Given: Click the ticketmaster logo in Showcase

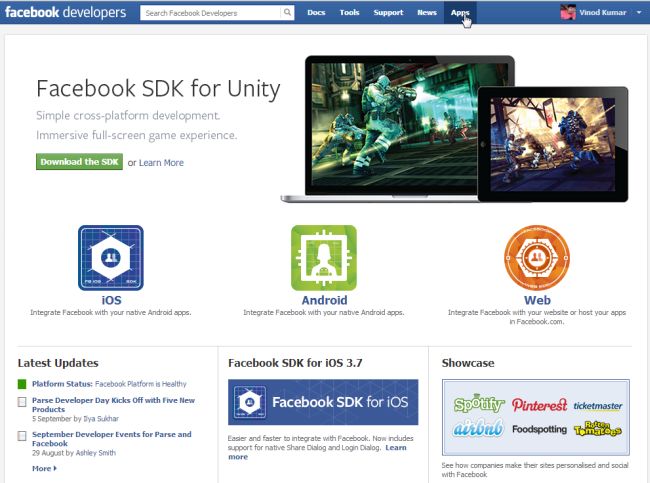Looking at the screenshot, I should (x=598, y=406).
